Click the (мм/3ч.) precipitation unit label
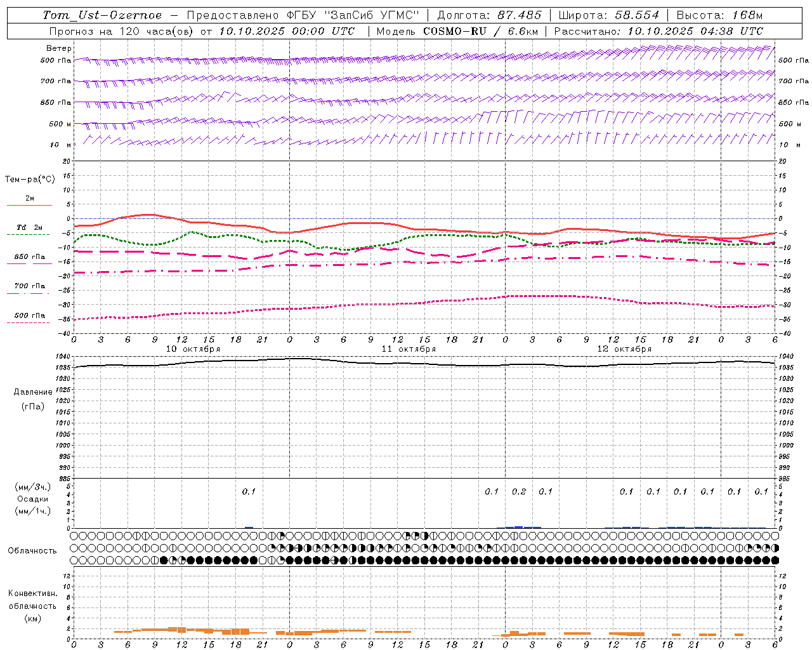Image resolution: width=812 pixels, height=650 pixels. tap(33, 487)
